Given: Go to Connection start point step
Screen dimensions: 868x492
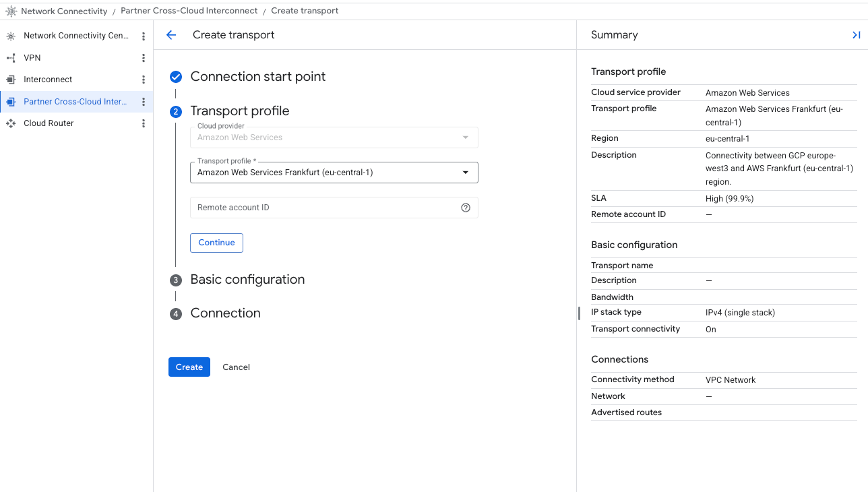Looking at the screenshot, I should click(x=257, y=77).
